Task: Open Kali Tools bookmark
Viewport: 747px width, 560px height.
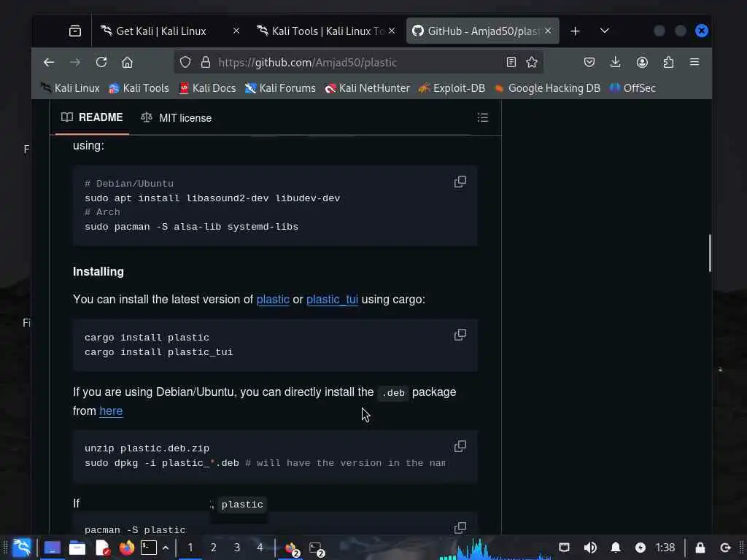Action: 139,88
